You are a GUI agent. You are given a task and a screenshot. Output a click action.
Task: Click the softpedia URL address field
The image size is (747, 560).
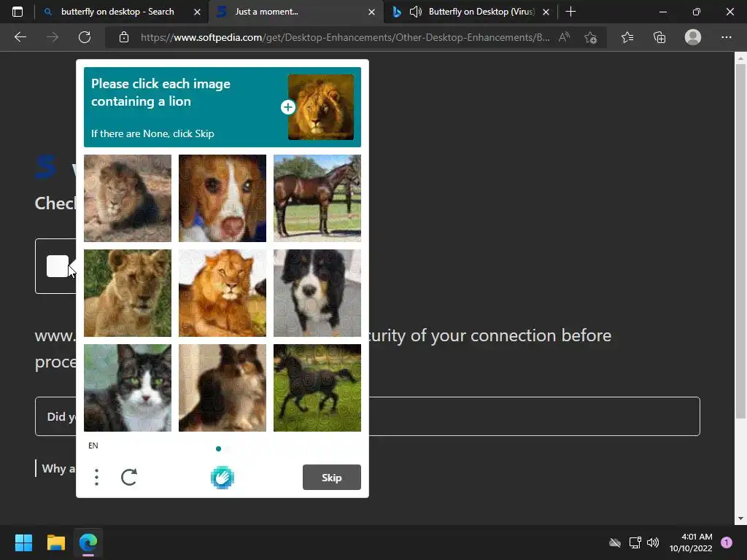click(345, 37)
